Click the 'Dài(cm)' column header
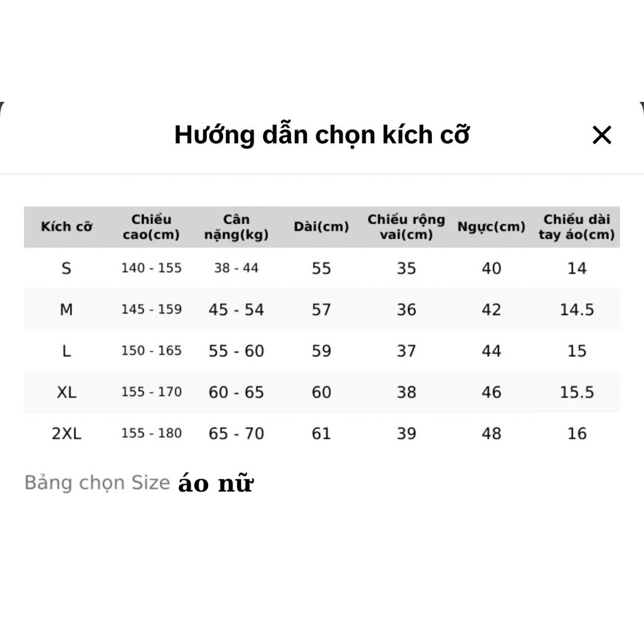Viewport: 644px width, 644px height. point(321,226)
